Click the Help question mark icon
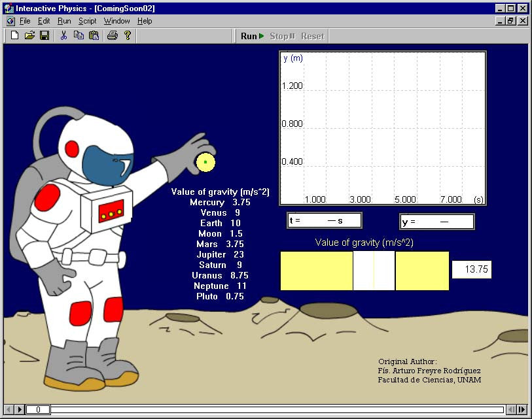This screenshot has height=419, width=532. pos(128,36)
